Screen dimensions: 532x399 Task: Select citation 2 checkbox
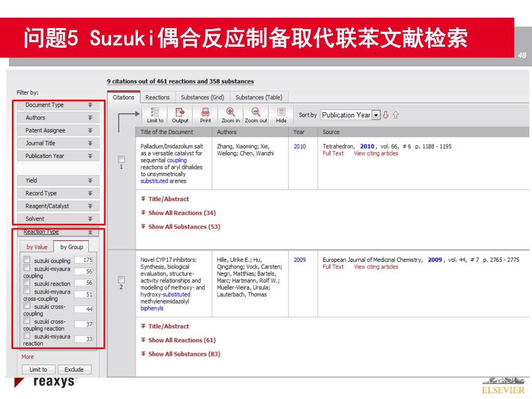pyautogui.click(x=121, y=280)
